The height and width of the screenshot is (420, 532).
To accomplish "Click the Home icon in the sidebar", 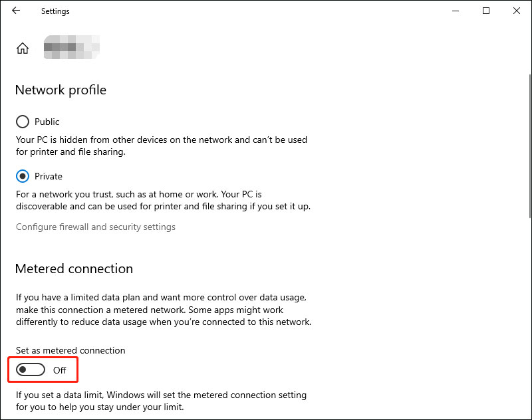I will [x=23, y=48].
